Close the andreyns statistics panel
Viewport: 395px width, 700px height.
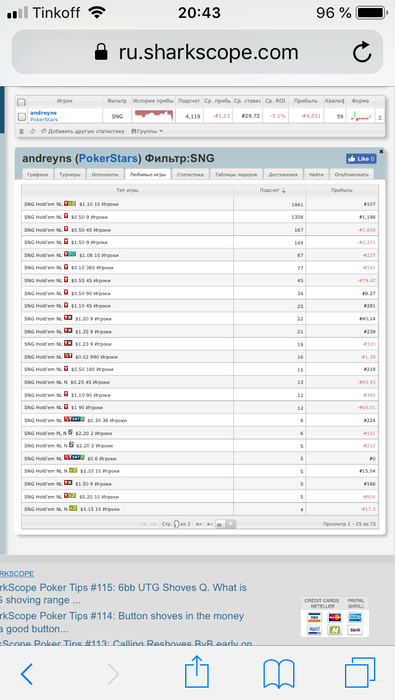[x=381, y=151]
